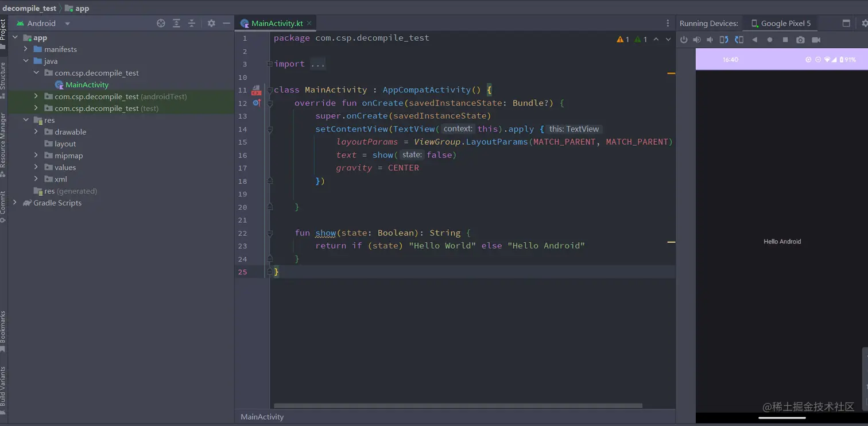This screenshot has width=868, height=426.
Task: Click the Rotate Right device icon
Action: tap(739, 40)
